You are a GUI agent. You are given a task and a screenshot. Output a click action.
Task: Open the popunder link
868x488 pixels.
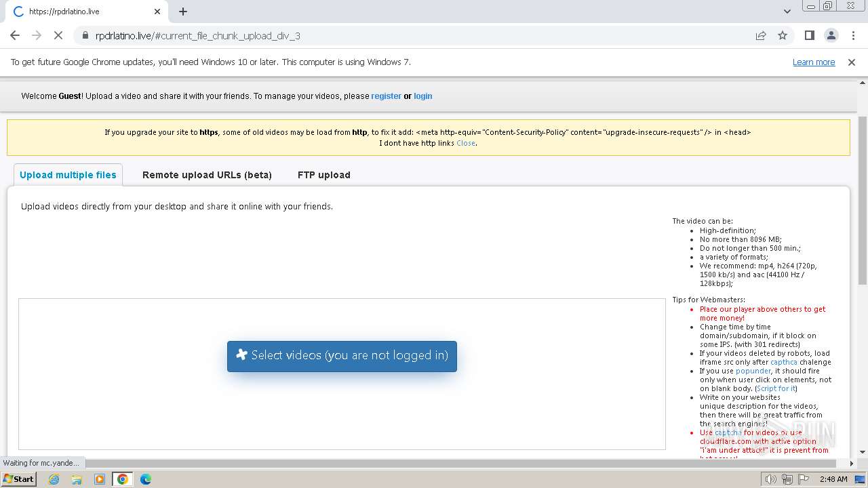click(753, 371)
